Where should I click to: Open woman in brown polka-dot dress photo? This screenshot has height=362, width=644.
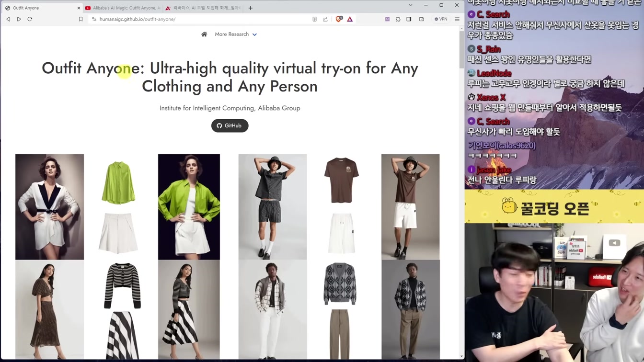point(49,309)
